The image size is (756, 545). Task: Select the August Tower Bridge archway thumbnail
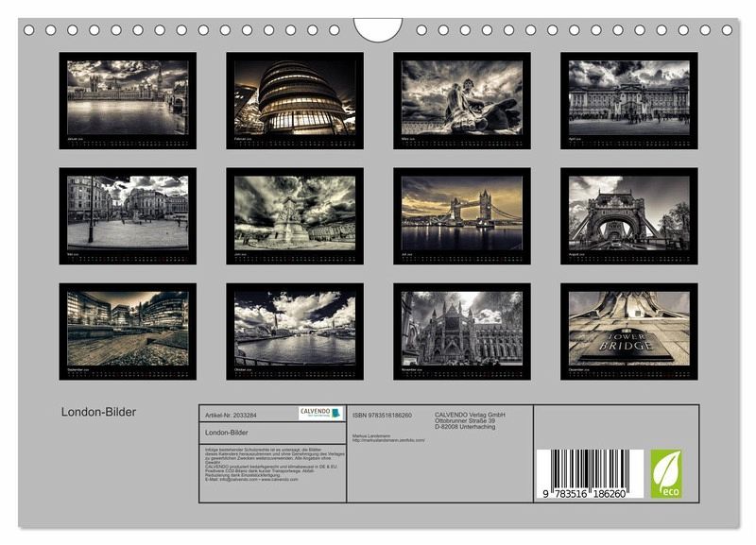[x=629, y=216]
